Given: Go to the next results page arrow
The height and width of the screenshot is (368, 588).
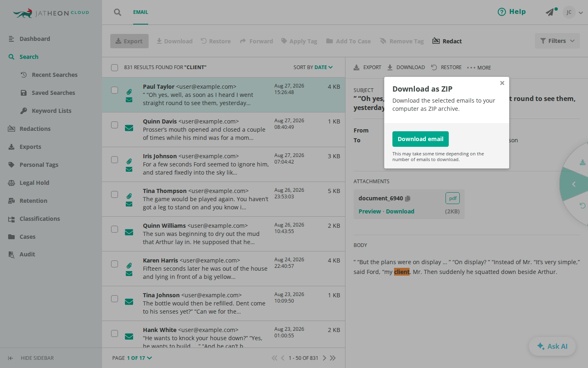Looking at the screenshot, I should [325, 358].
